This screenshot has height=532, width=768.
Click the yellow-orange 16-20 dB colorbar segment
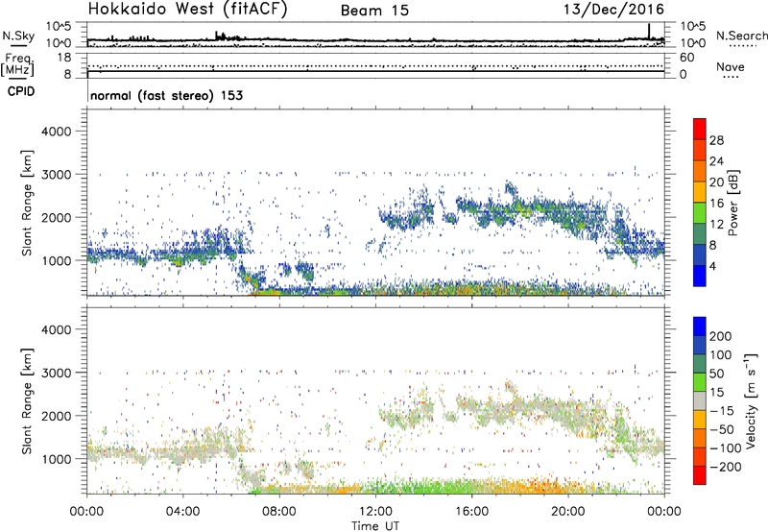[700, 191]
